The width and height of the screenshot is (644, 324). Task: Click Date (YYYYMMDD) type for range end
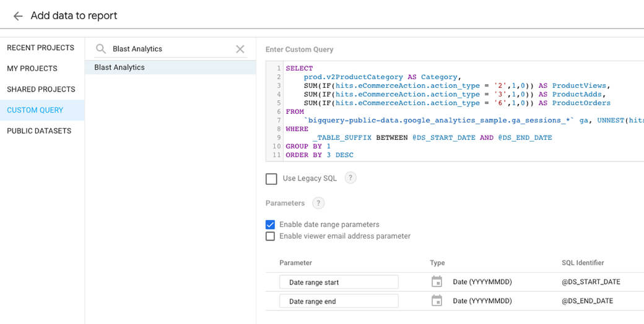point(482,301)
